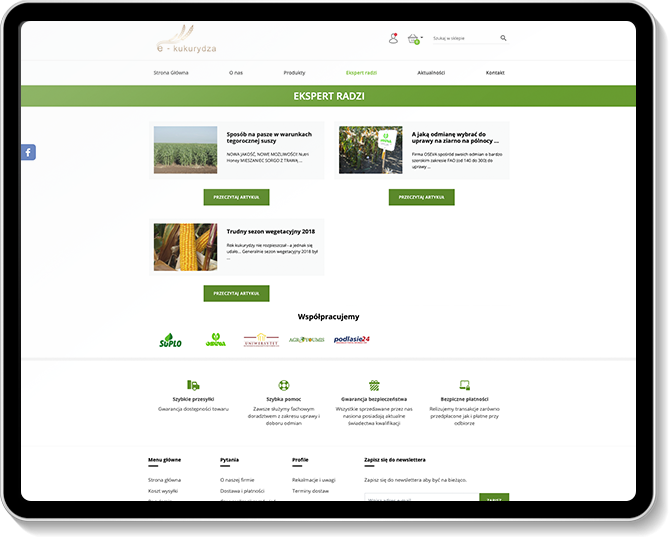Go to the Aktualności menu item

(431, 73)
